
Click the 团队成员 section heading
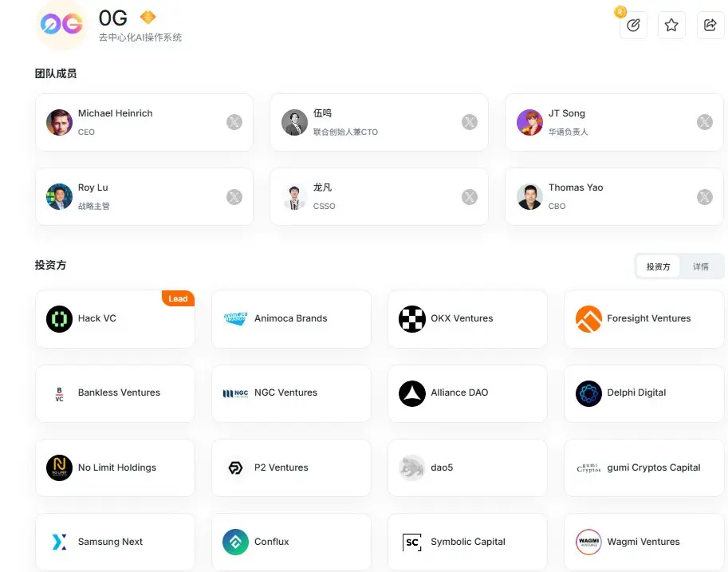[x=56, y=73]
